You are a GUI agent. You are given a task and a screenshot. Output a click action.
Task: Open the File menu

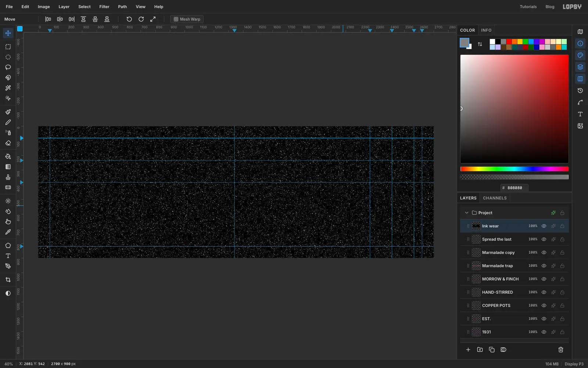click(9, 7)
